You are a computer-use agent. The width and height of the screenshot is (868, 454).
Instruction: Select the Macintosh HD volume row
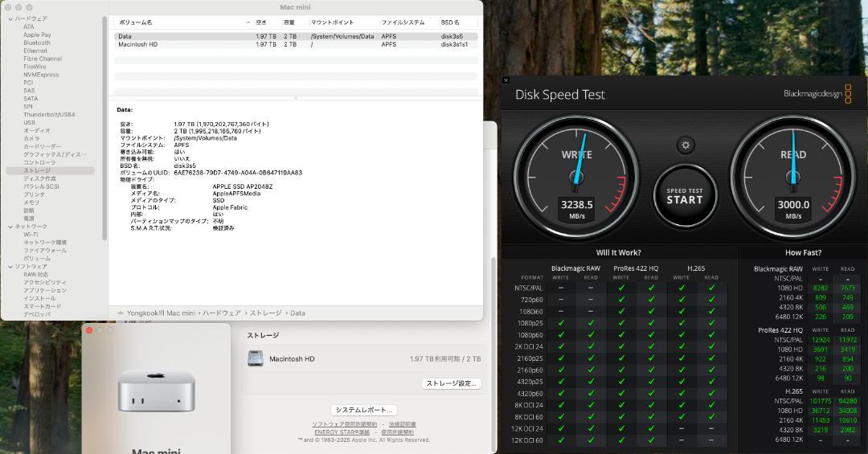[x=296, y=44]
